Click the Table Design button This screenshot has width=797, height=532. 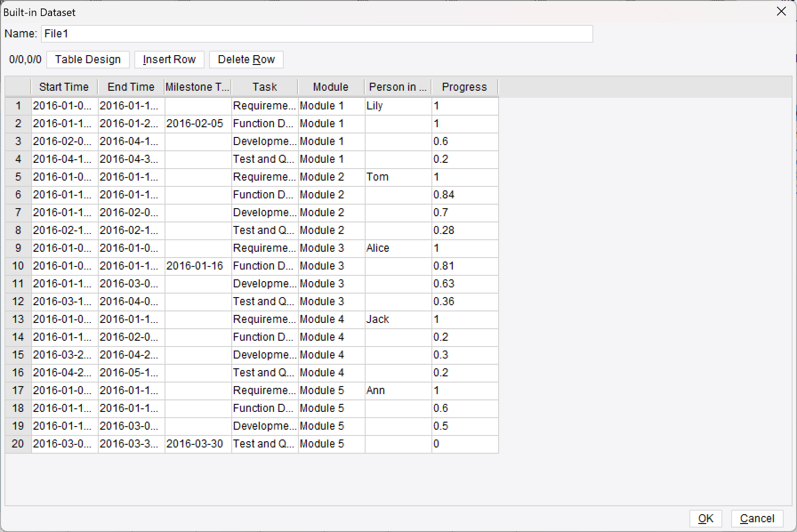click(x=88, y=59)
